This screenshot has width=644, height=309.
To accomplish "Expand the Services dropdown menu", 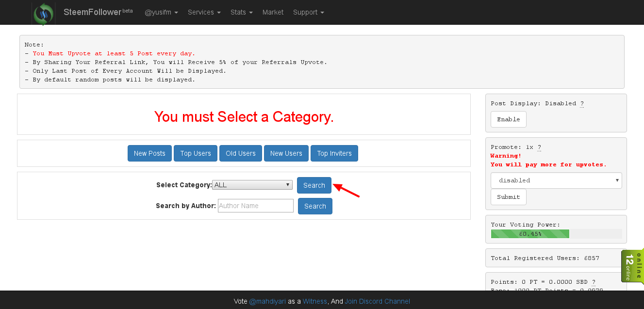I will coord(204,12).
